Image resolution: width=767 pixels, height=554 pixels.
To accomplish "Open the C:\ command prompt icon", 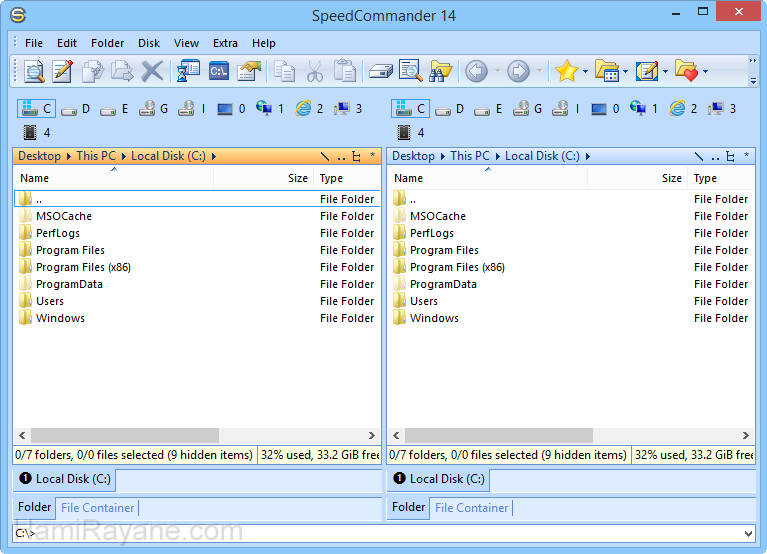I will (219, 71).
